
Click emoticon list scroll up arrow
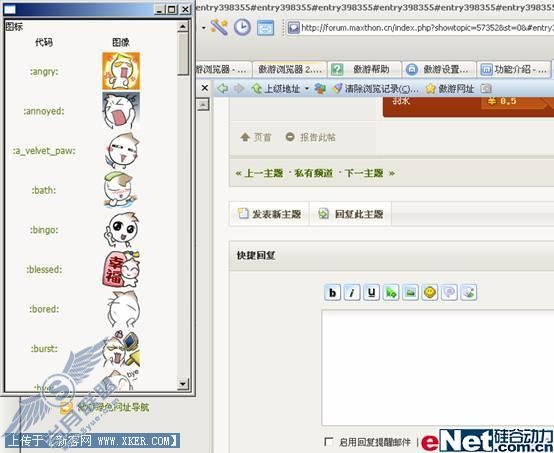coord(183,27)
